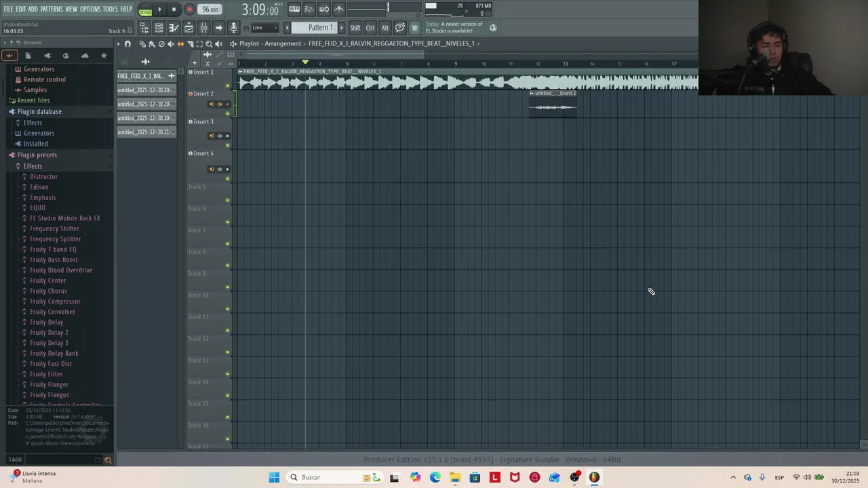Select the zoom magnifier tool in playlist
The height and width of the screenshot is (488, 868).
pos(209,44)
